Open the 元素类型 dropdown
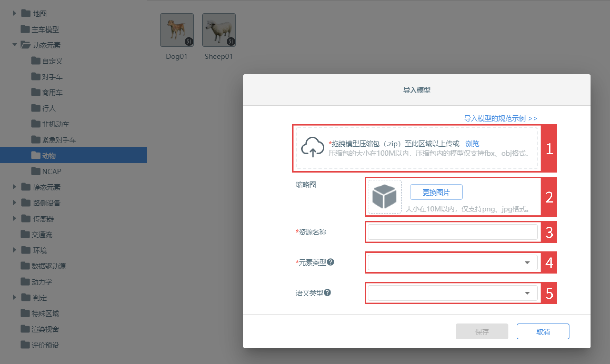Viewport: 610px width, 364px height. pos(453,262)
